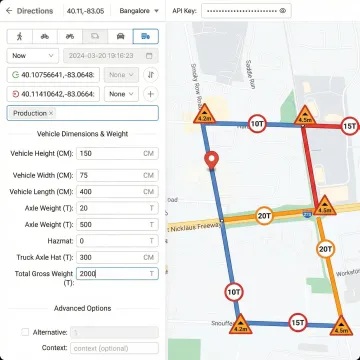Click the red location pin on the map
360x360 pixels.
pyautogui.click(x=211, y=161)
